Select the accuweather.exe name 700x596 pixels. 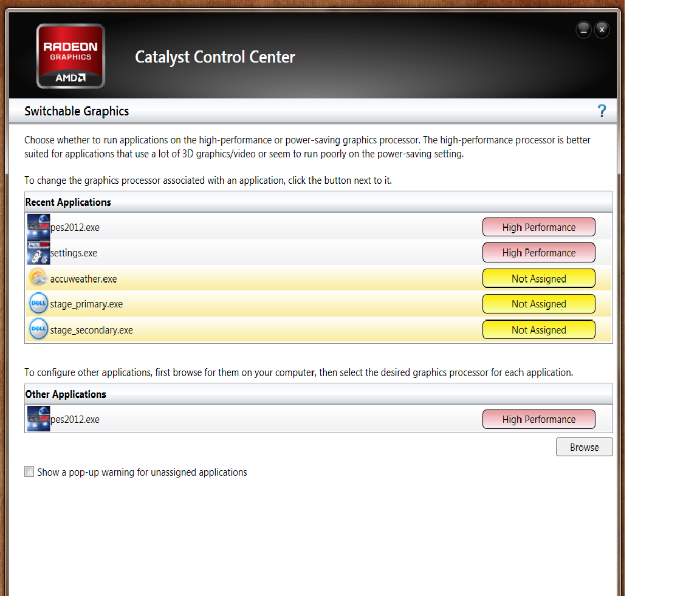pyautogui.click(x=83, y=279)
